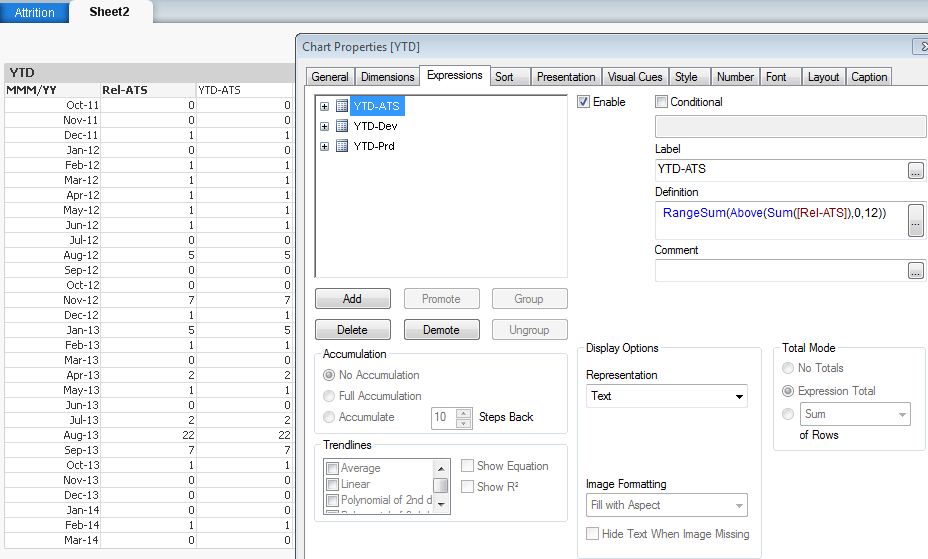Check the Average trendline box
This screenshot has height=559, width=928.
333,468
